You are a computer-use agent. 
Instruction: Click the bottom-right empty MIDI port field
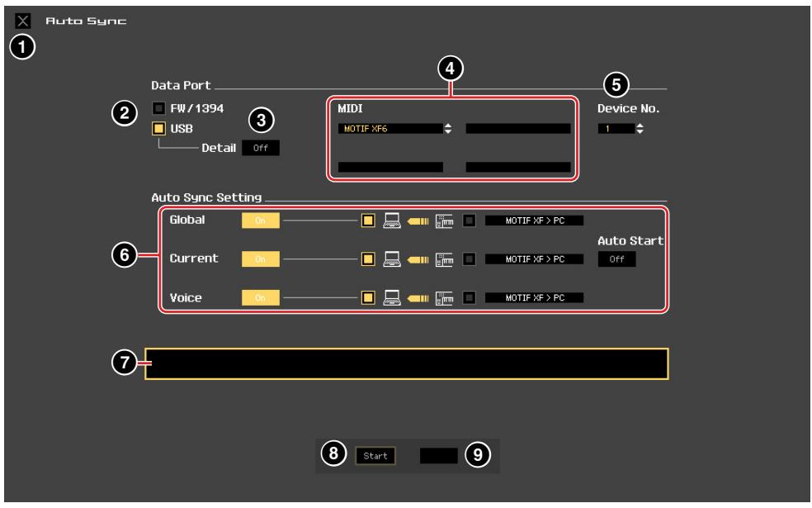coord(518,167)
